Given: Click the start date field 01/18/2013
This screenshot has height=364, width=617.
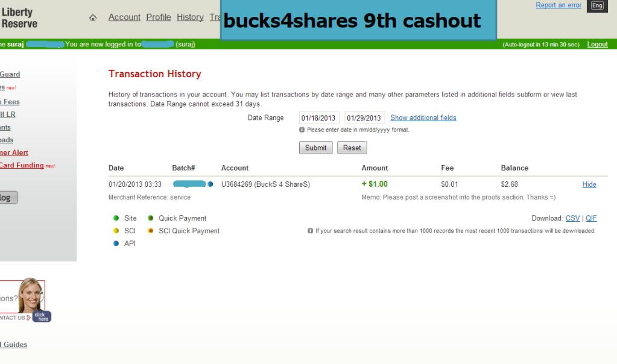Looking at the screenshot, I should [x=318, y=118].
